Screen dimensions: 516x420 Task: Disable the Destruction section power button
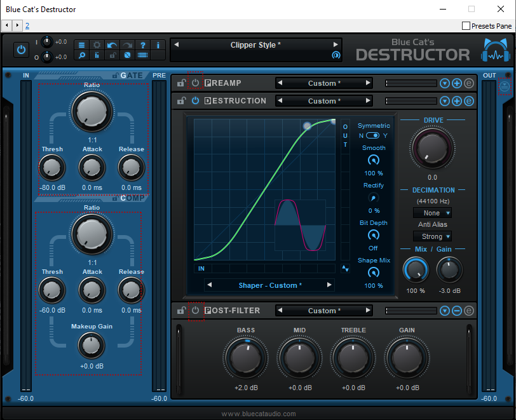(x=196, y=101)
